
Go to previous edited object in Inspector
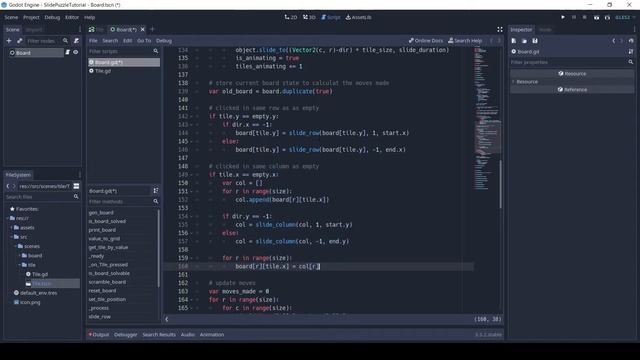(613, 41)
